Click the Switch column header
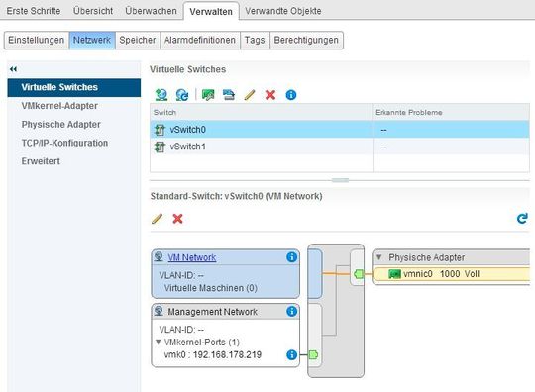535x392 pixels. coord(261,112)
